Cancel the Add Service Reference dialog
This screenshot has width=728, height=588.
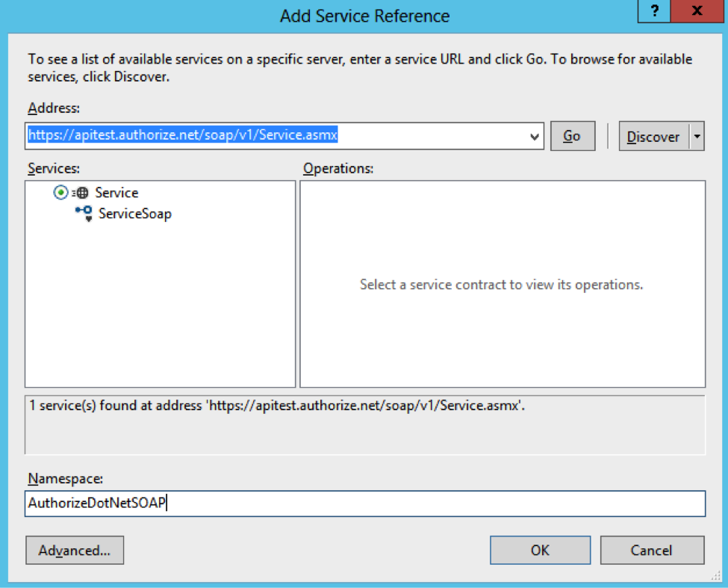652,551
